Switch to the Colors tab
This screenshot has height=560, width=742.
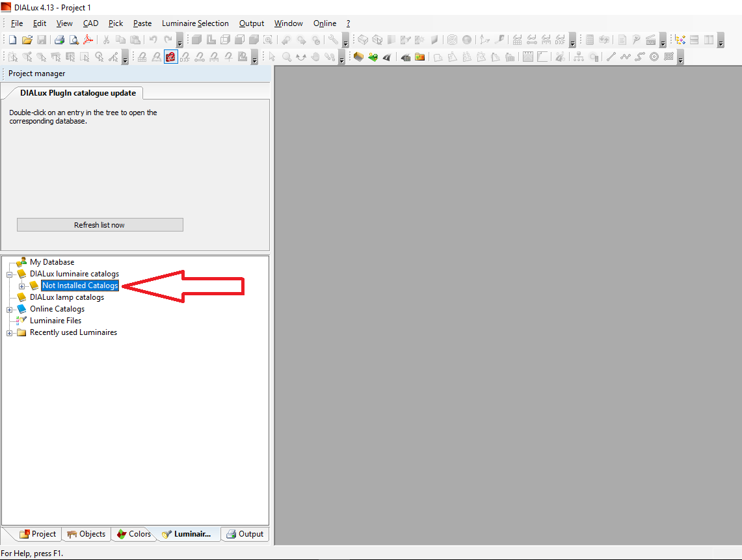[134, 534]
